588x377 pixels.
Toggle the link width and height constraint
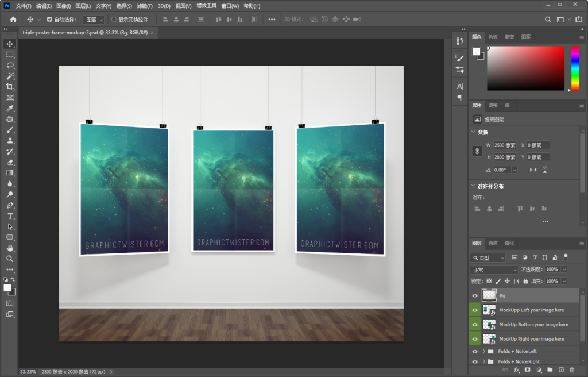tap(477, 151)
